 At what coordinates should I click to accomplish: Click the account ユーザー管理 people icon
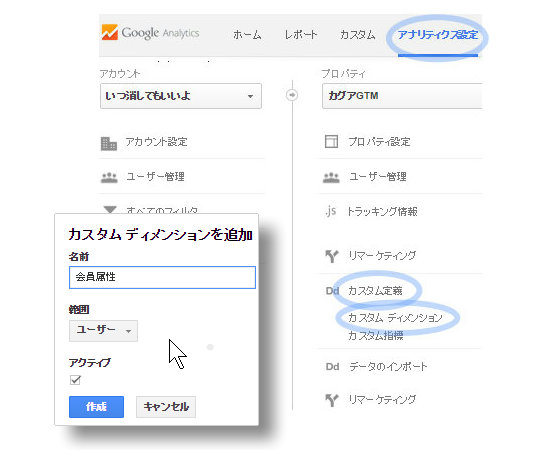pos(109,177)
